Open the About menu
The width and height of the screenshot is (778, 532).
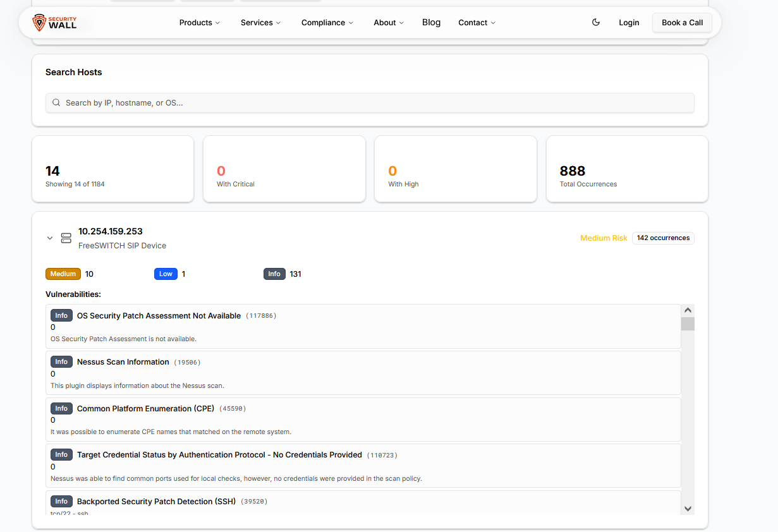pyautogui.click(x=388, y=23)
